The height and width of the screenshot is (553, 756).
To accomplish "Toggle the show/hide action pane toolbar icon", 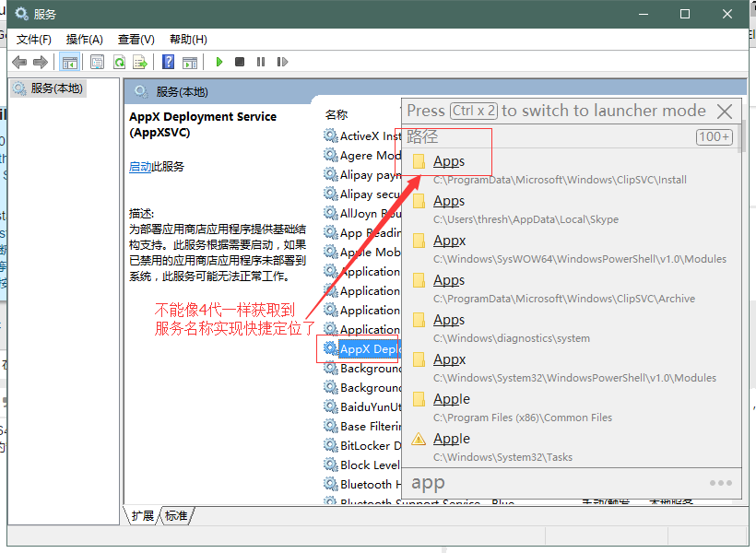I will click(x=190, y=62).
